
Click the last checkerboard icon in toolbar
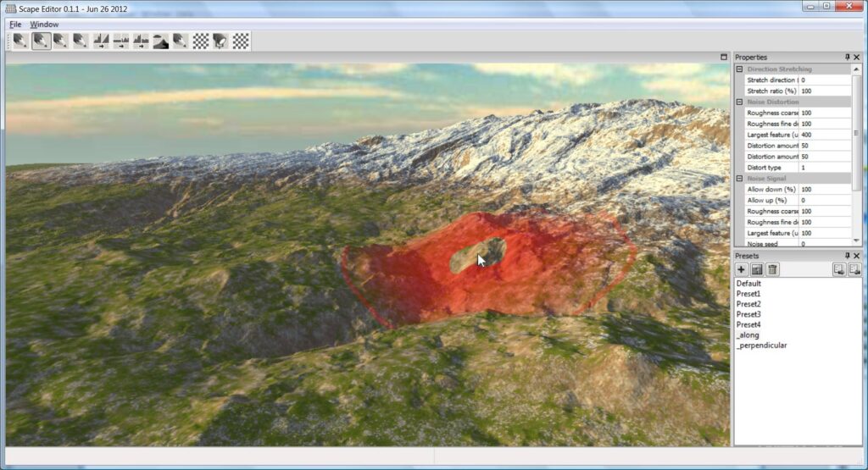click(241, 41)
